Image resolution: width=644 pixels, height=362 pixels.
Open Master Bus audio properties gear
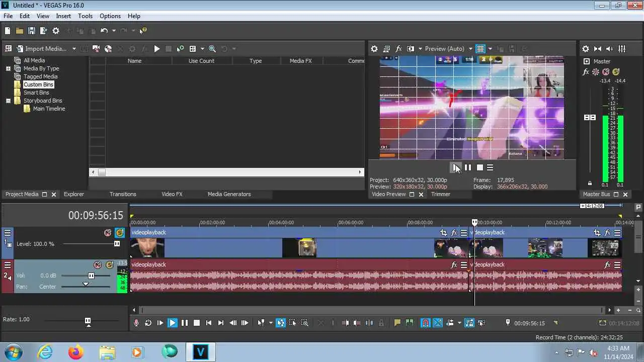(586, 49)
